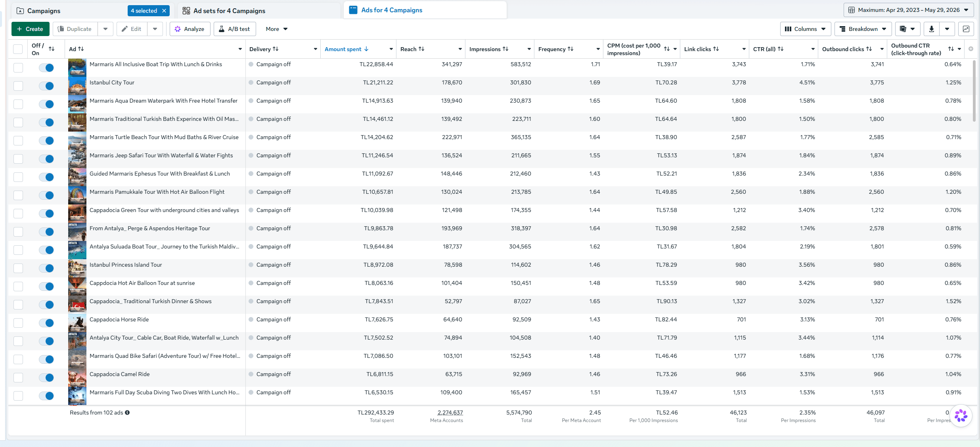Open the Columns dropdown
Screen dimensions: 980x447
(806, 29)
